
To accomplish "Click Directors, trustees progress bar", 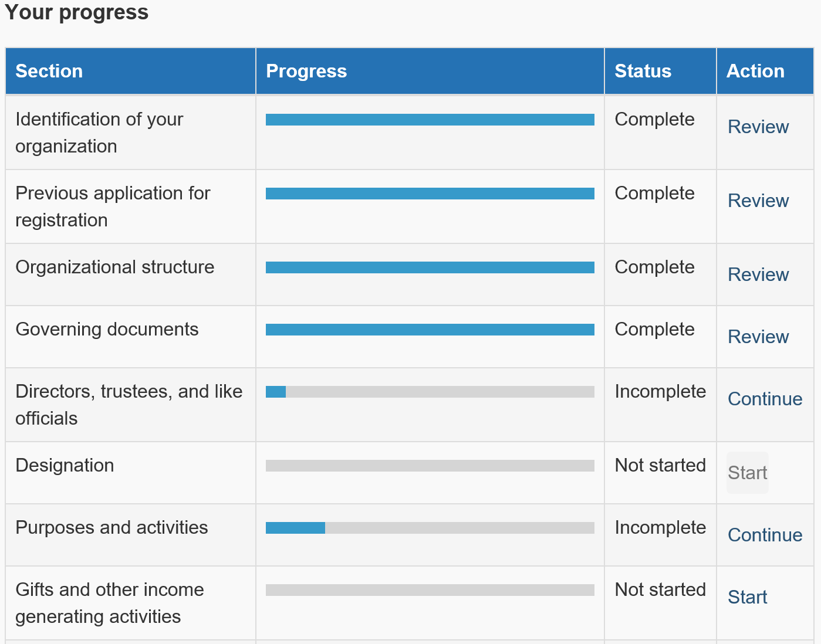I will (x=430, y=392).
